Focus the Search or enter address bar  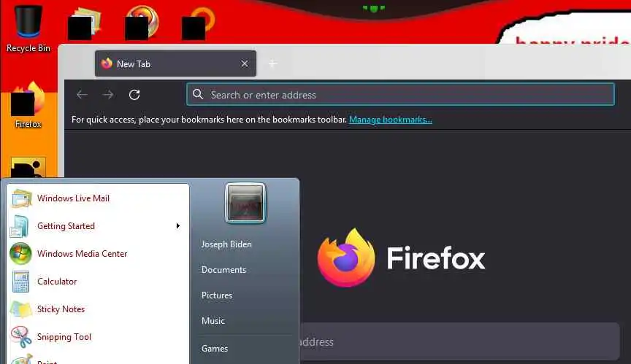click(x=400, y=94)
